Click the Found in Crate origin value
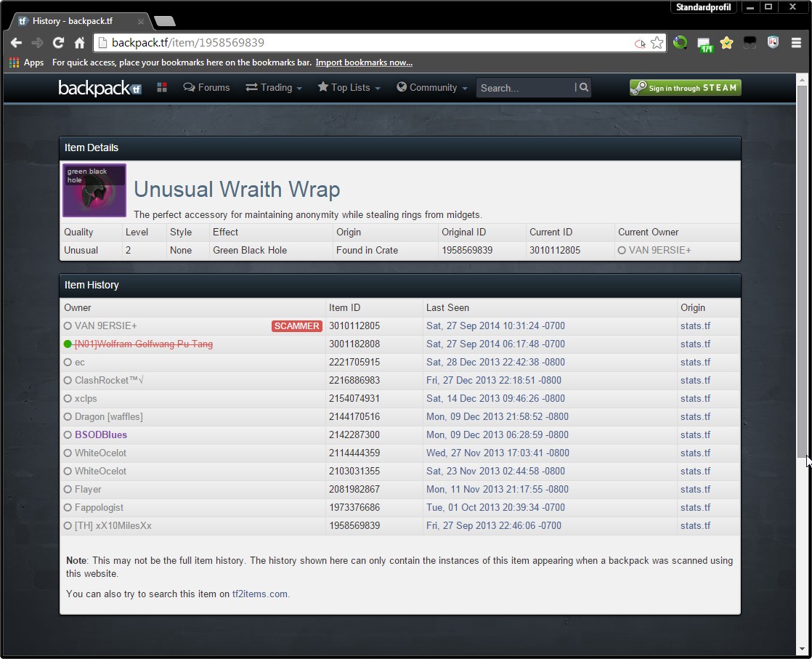812x659 pixels. [368, 250]
